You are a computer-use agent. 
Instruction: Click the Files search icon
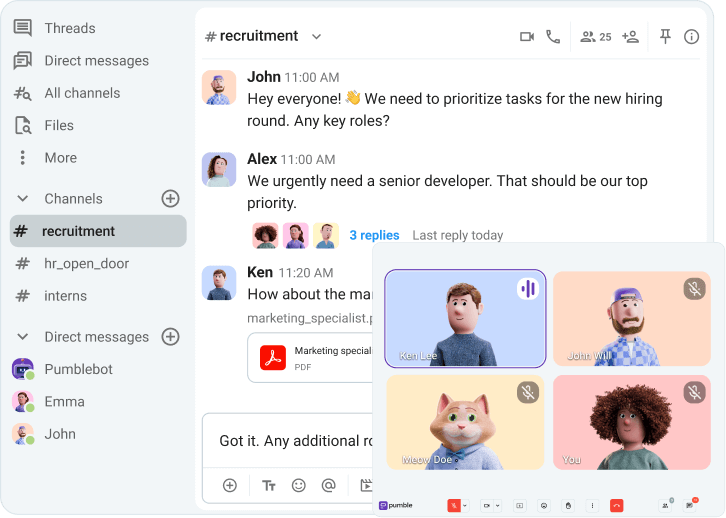pyautogui.click(x=23, y=125)
